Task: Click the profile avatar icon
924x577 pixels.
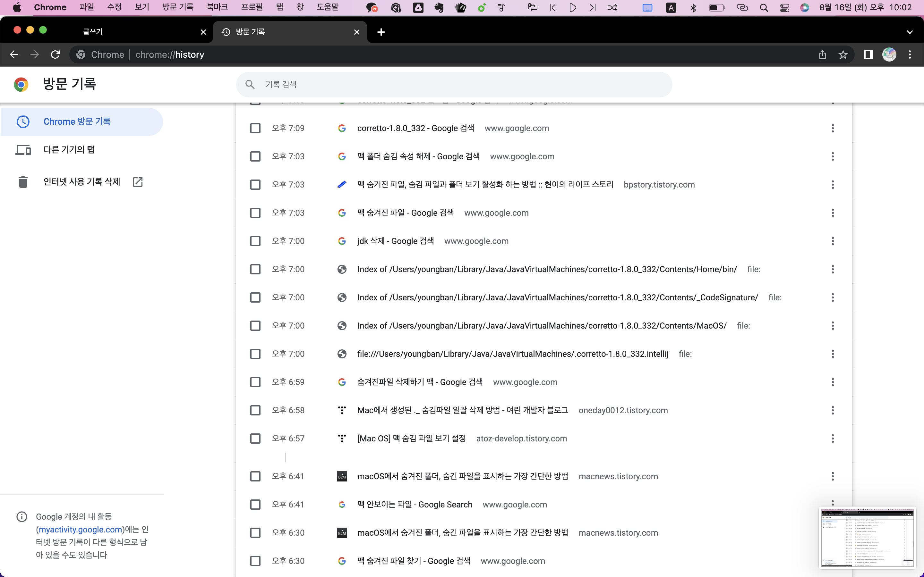Action: pyautogui.click(x=889, y=54)
